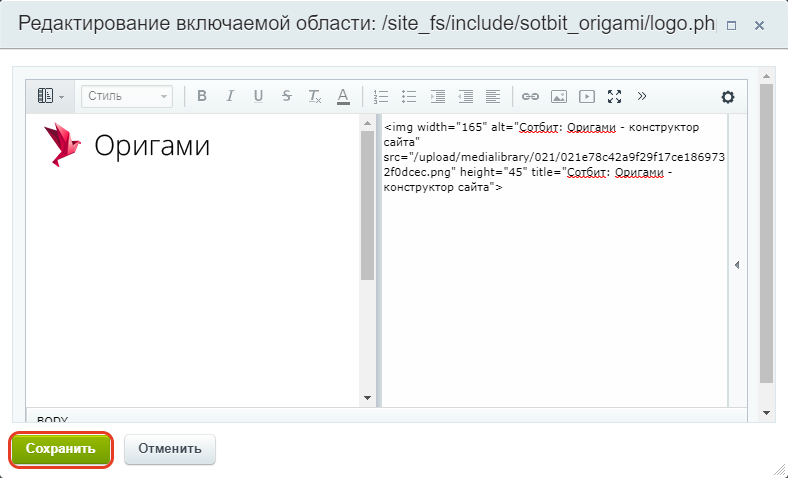Open the editor view mode switcher
The image size is (788, 478).
(50, 96)
